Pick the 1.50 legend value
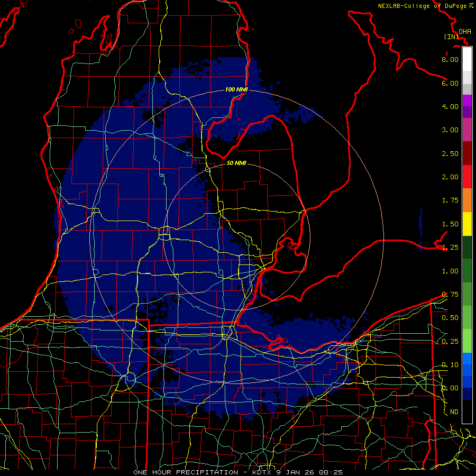This screenshot has height=476, width=476. (x=450, y=224)
